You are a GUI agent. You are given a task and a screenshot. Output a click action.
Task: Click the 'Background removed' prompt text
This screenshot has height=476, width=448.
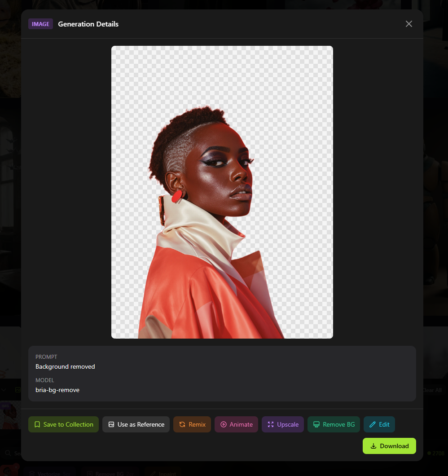pos(65,366)
